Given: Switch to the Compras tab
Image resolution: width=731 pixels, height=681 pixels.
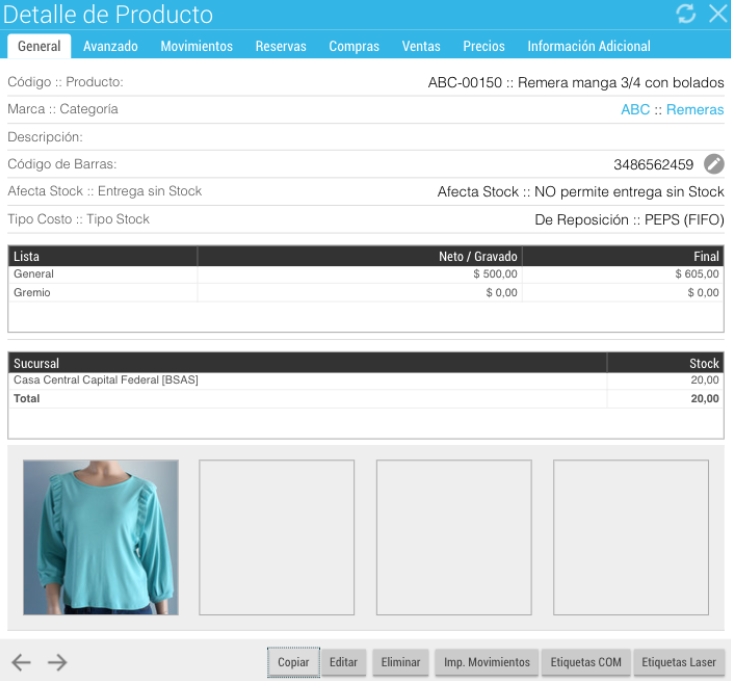Looking at the screenshot, I should (354, 46).
